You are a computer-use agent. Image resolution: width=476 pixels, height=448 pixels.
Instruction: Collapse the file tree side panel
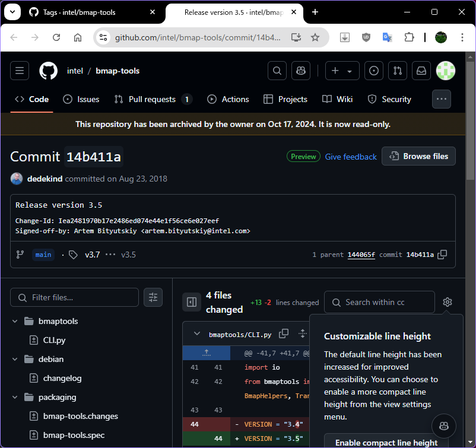pos(191,302)
